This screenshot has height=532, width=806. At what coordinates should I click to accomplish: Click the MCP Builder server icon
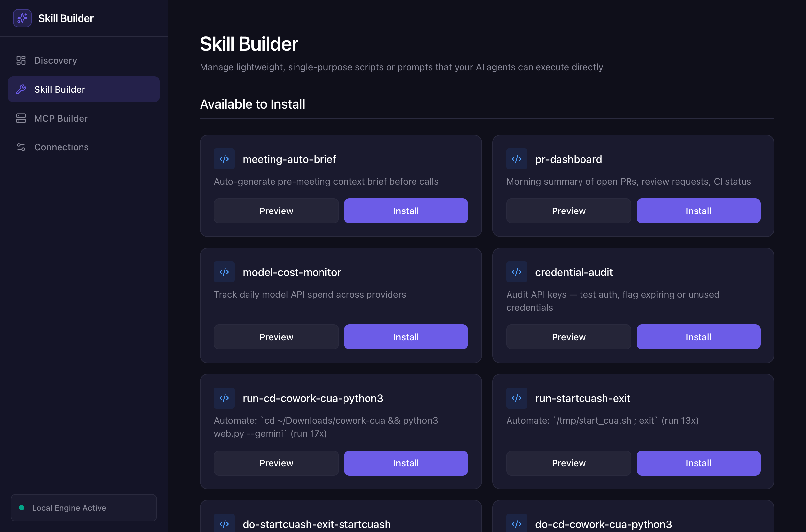pyautogui.click(x=21, y=118)
